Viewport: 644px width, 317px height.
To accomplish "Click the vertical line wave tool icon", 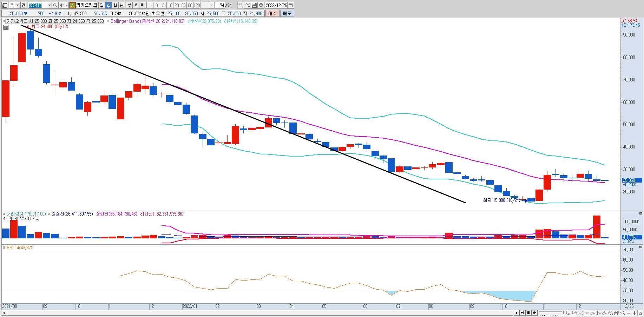I will (x=599, y=313).
